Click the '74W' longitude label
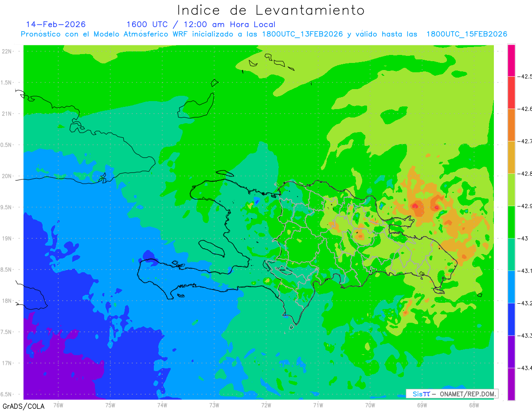The width and height of the screenshot is (532, 411). click(x=162, y=405)
